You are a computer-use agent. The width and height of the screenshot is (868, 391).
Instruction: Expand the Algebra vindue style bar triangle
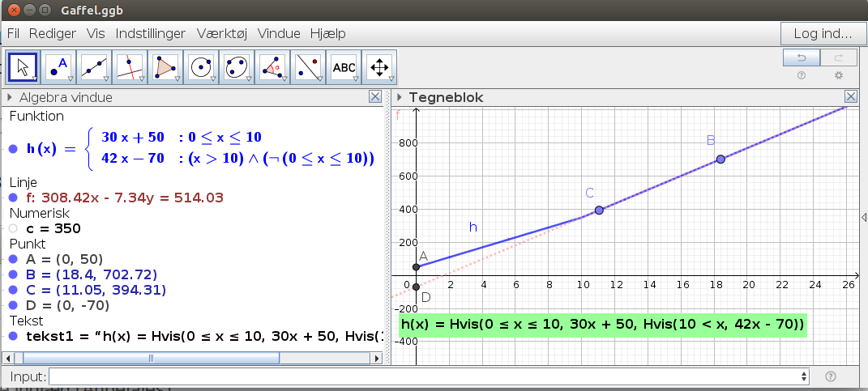click(x=10, y=98)
